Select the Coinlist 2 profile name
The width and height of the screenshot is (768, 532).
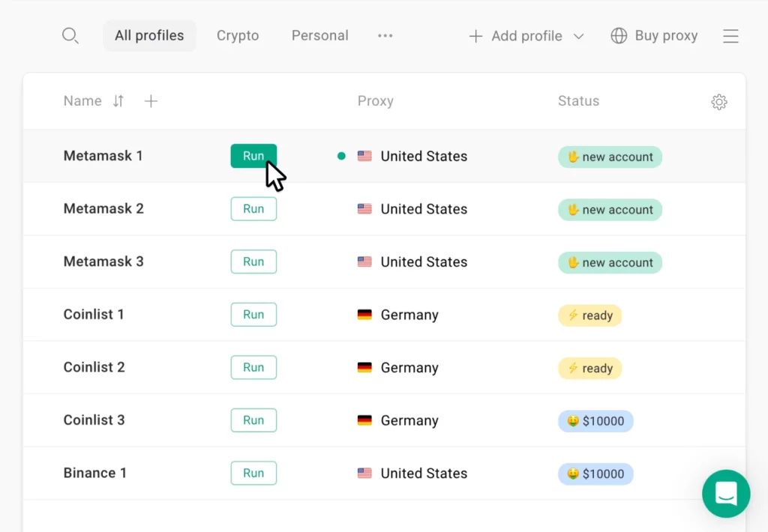pos(94,367)
